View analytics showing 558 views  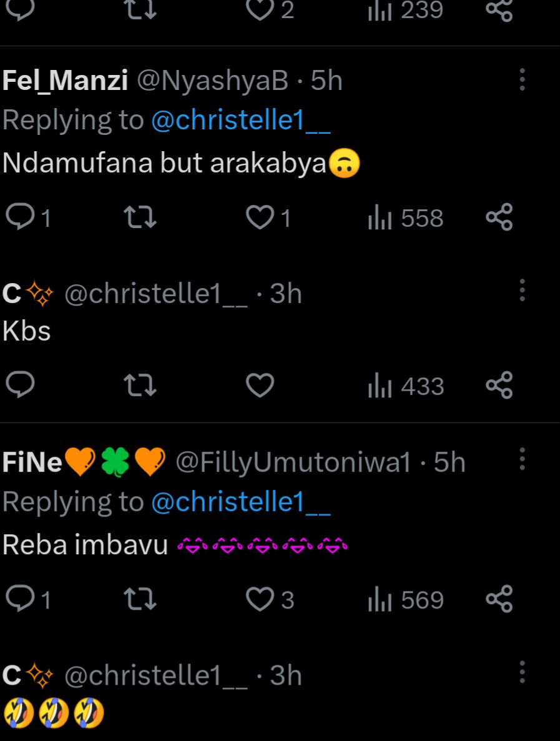pos(406,217)
